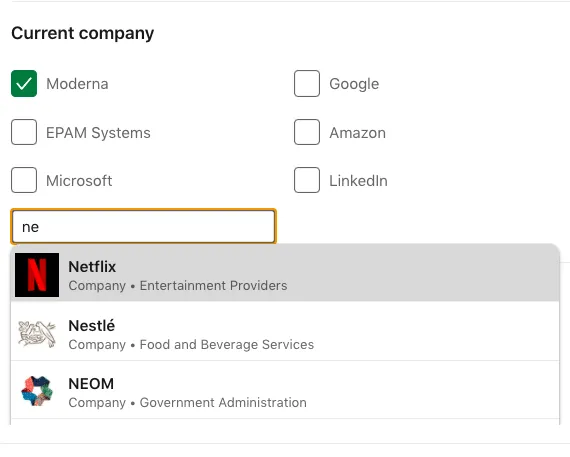Viewport: 570px width, 457px height.
Task: Toggle the LinkedIn company checkbox
Action: pyautogui.click(x=307, y=180)
